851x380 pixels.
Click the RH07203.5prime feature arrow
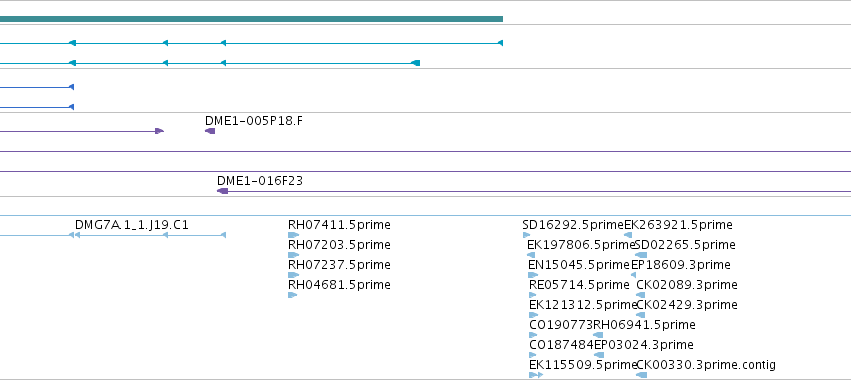pyautogui.click(x=293, y=255)
